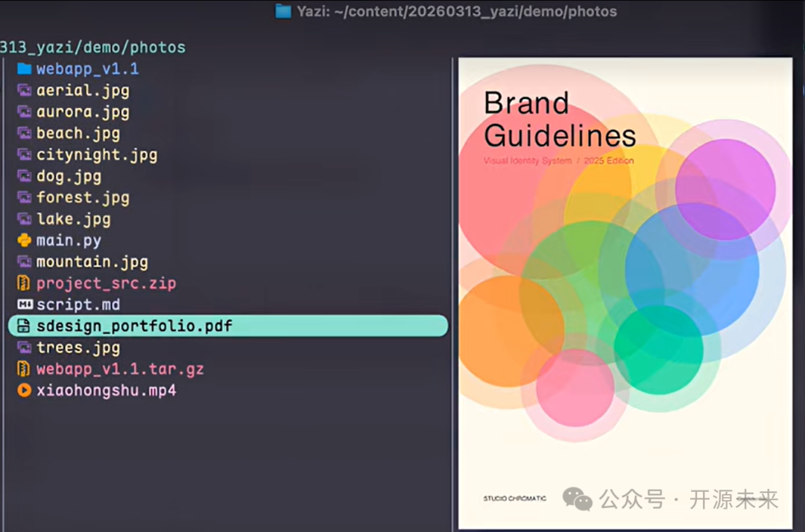Screen dimensions: 805x532
Task: Select the mountain.jpg file
Action: click(x=92, y=262)
